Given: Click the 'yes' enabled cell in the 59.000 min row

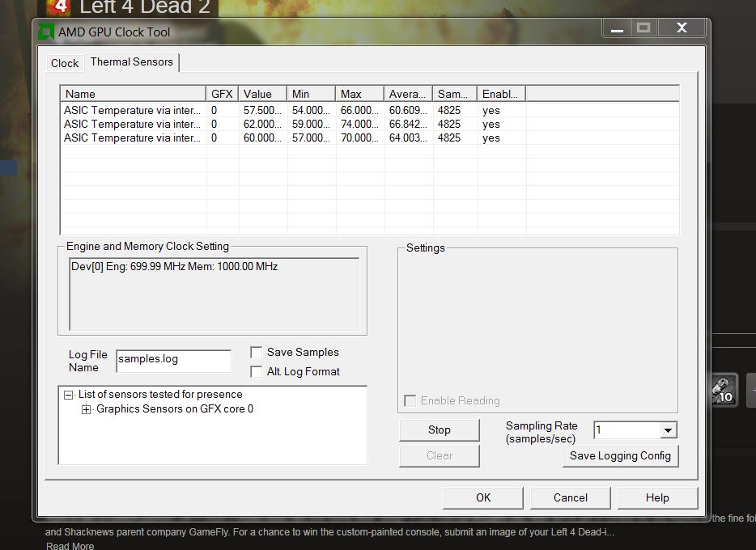Looking at the screenshot, I should 491,125.
